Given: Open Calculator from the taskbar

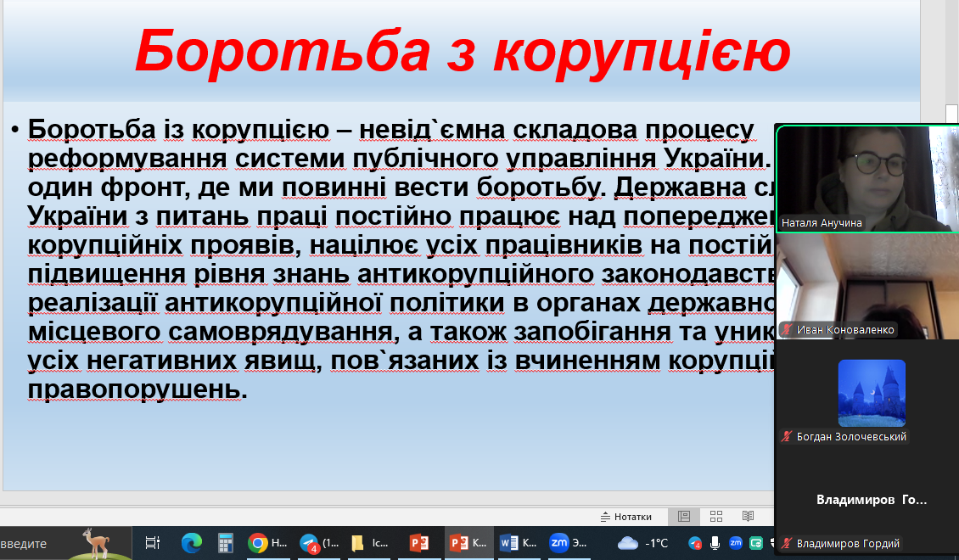Looking at the screenshot, I should pos(225,543).
